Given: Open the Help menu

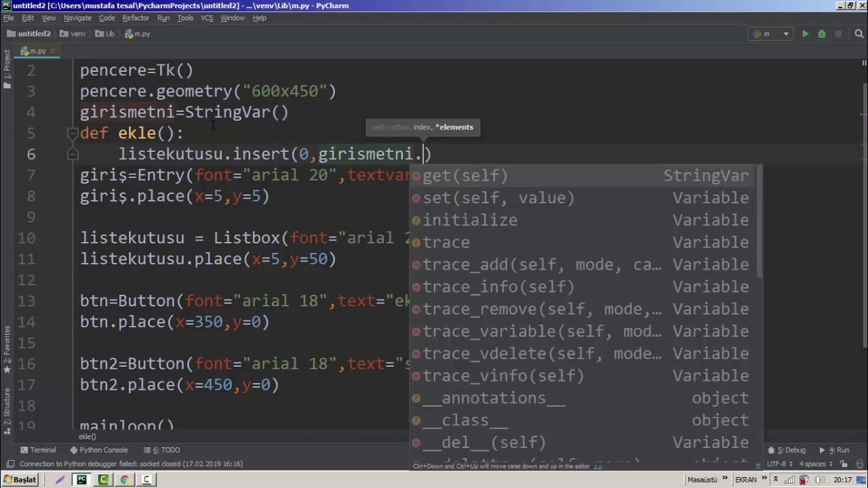Looking at the screenshot, I should (x=260, y=18).
